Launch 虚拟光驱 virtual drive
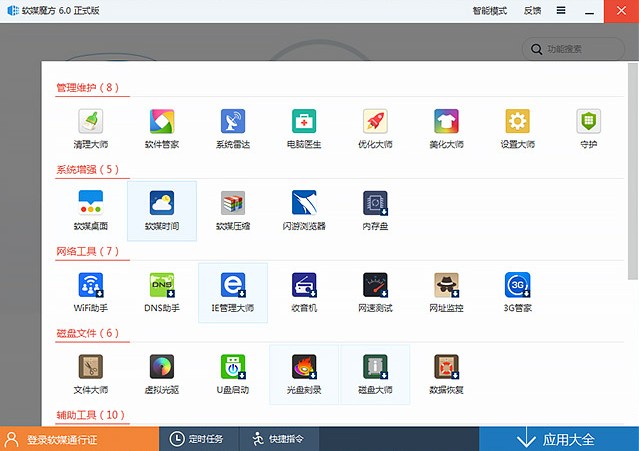 pyautogui.click(x=162, y=374)
